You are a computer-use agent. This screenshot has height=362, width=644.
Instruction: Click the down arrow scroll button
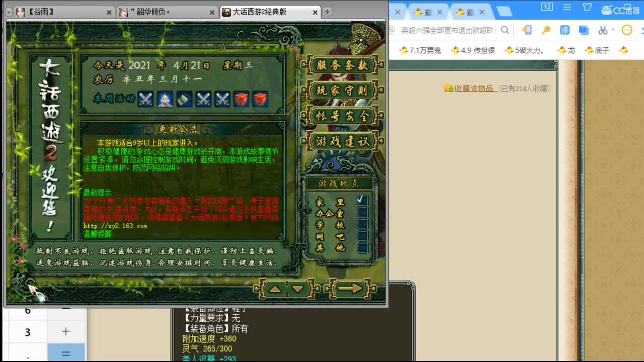click(x=298, y=289)
